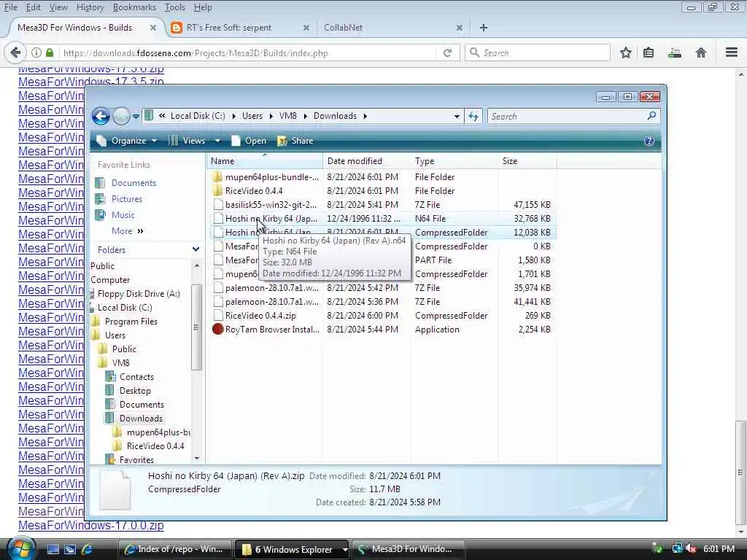
Task: Open the Windows Explorer taskbar group
Action: (293, 549)
